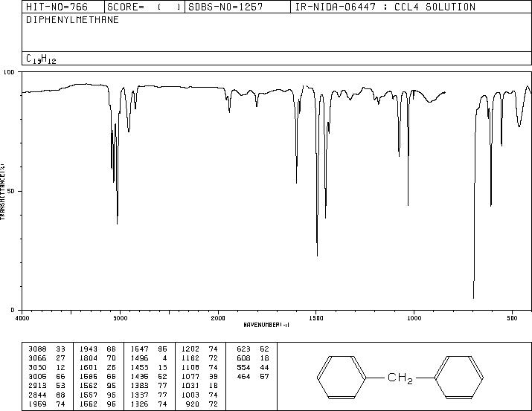This screenshot has height=411, width=532.
Task: Select the SDBS-NO=1257 header cell
Action: [237, 7]
